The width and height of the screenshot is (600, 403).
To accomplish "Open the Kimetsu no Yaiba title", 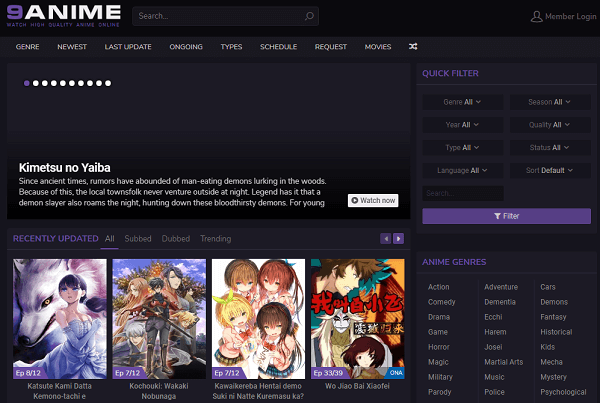I will 65,168.
